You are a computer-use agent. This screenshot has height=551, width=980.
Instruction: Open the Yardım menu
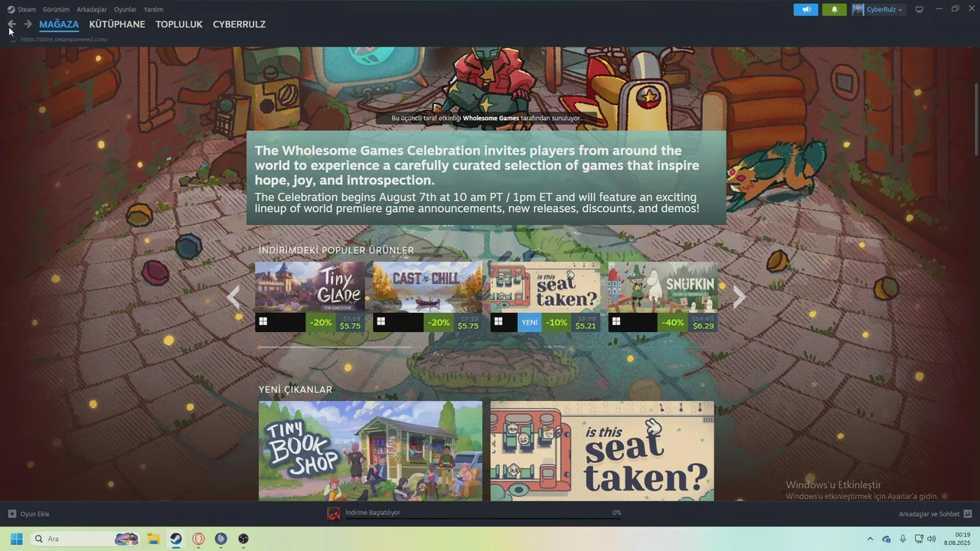[153, 9]
